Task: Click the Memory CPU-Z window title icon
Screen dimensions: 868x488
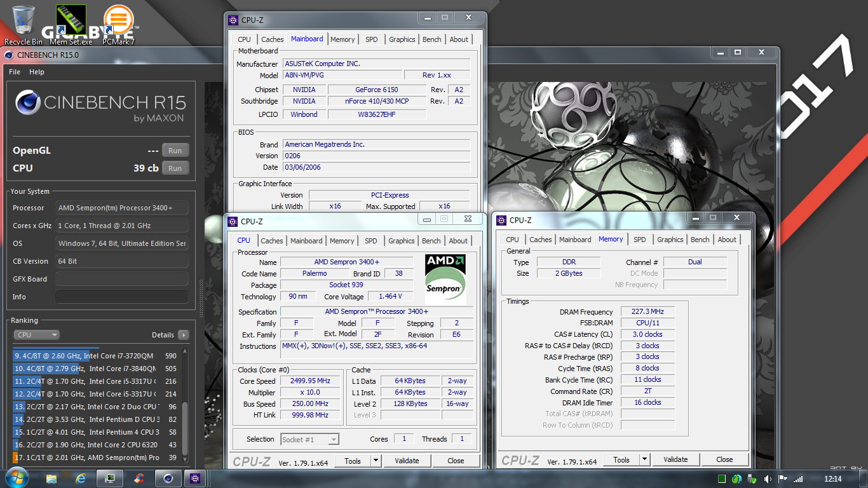Action: click(x=501, y=220)
